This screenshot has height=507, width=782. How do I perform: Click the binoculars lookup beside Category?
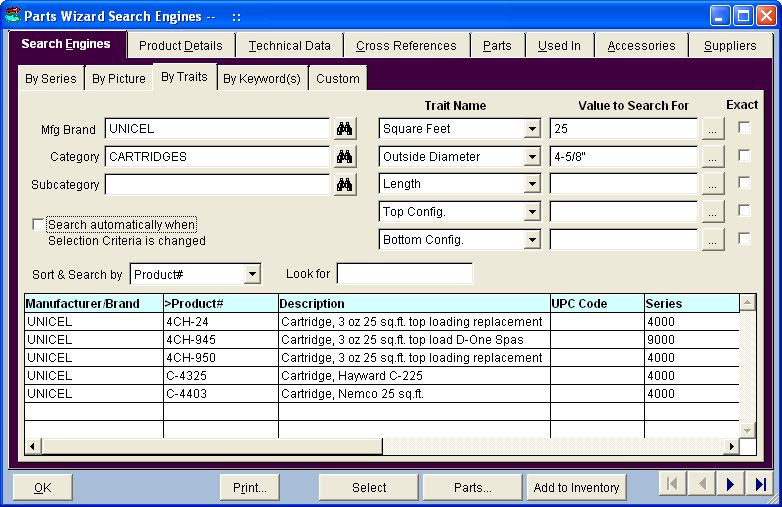click(344, 157)
